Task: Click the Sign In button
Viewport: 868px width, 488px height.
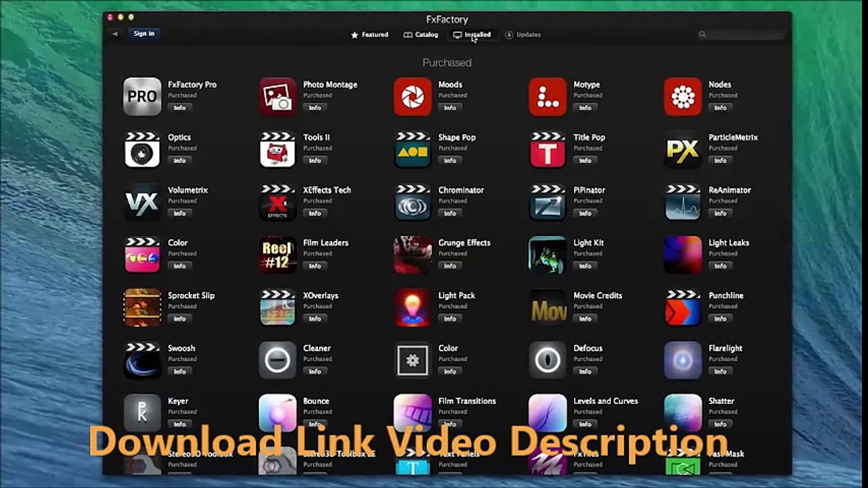Action: 144,33
